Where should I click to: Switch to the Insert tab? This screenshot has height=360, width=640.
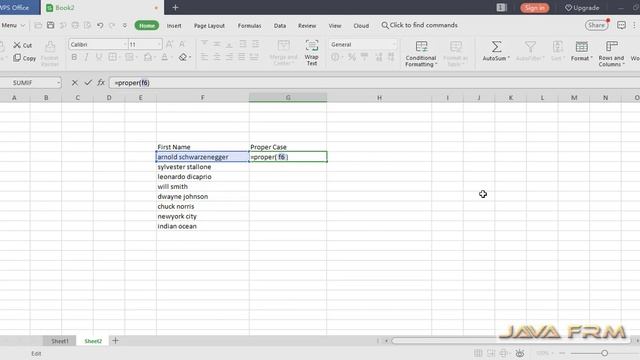[174, 26]
